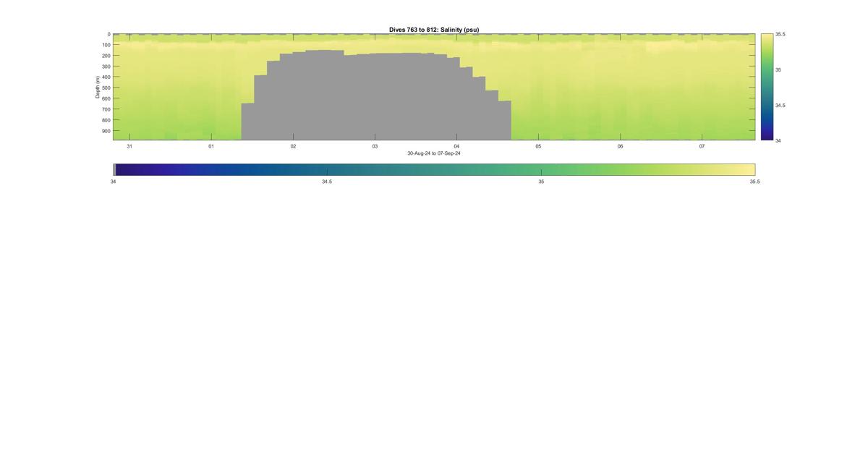Click depth tick label '600'

pyautogui.click(x=106, y=99)
